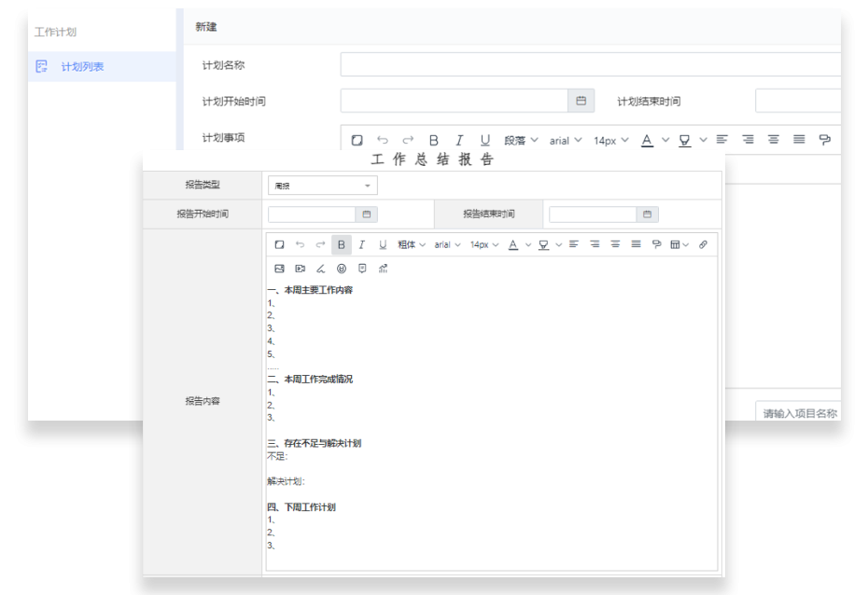Image resolution: width=868 pixels, height=595 pixels.
Task: Open the insert table dropdown in the report editor
Action: point(679,244)
